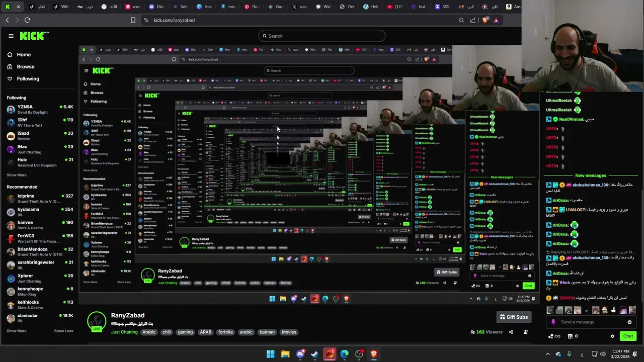Switch to the SSS browser tab
The image size is (644, 362).
coord(443,7)
